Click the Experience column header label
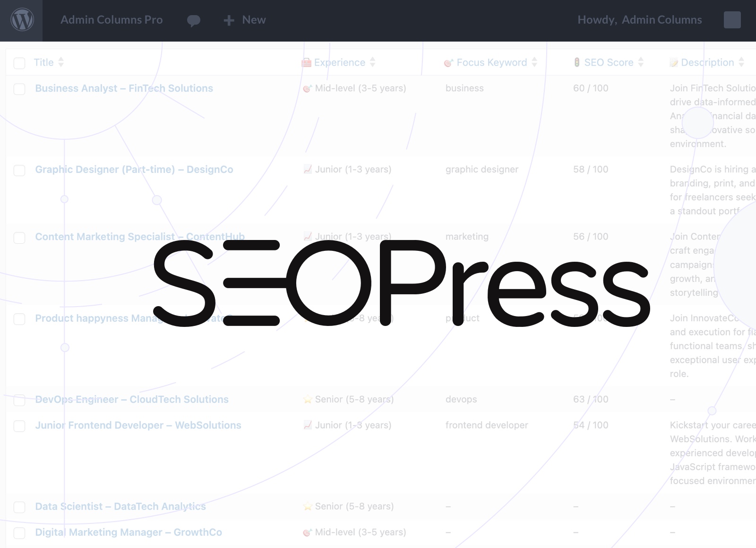The height and width of the screenshot is (548, 756). [339, 62]
